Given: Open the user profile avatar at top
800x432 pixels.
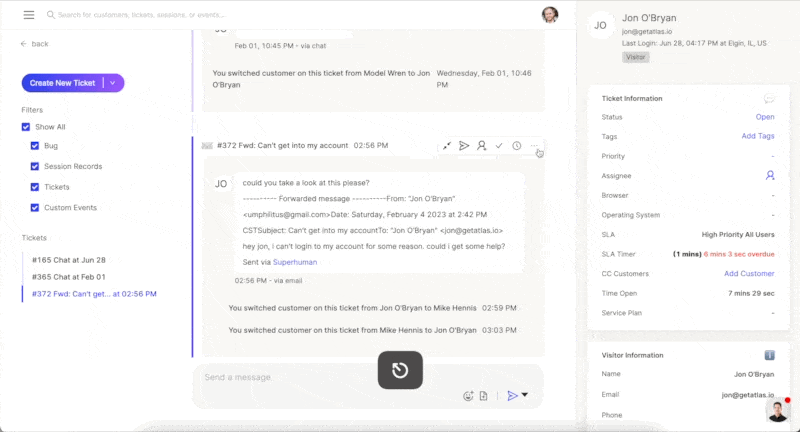Looking at the screenshot, I should [549, 14].
